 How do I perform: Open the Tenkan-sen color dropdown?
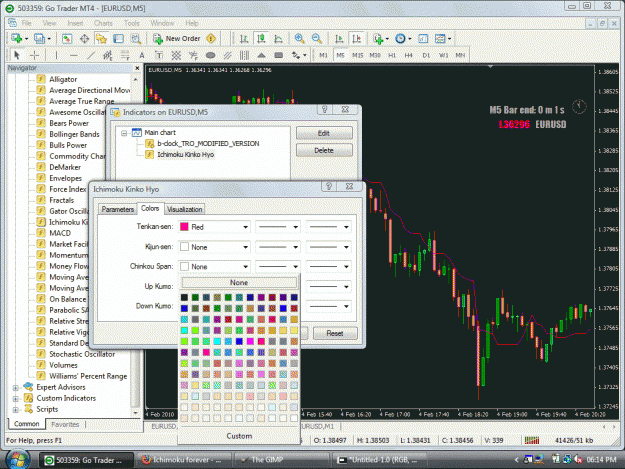click(214, 227)
